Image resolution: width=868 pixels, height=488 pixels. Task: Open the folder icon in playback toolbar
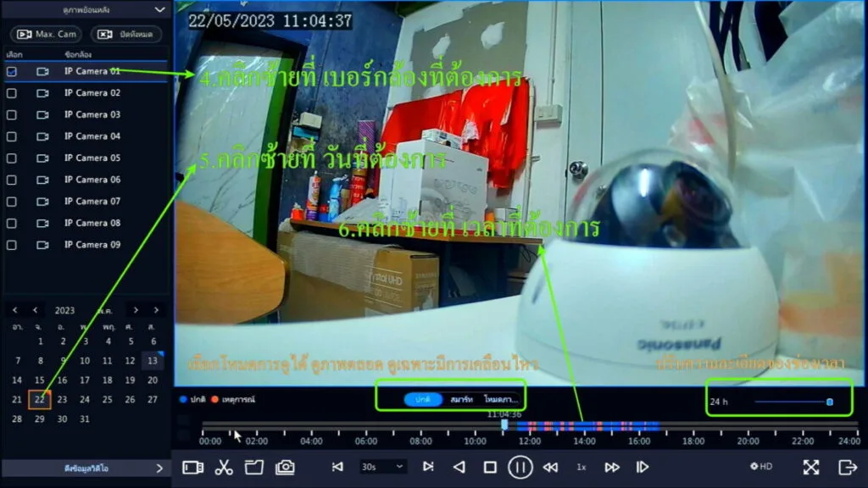254,467
